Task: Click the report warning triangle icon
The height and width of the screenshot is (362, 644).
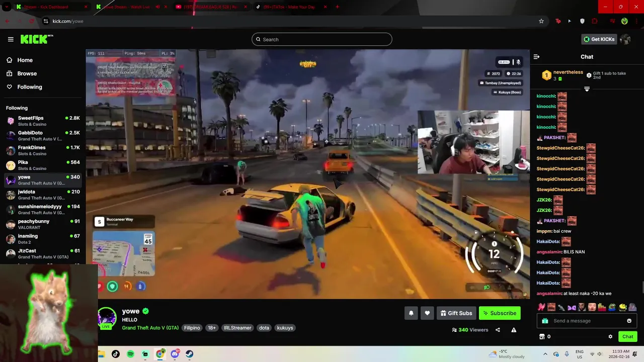Action: (514, 330)
